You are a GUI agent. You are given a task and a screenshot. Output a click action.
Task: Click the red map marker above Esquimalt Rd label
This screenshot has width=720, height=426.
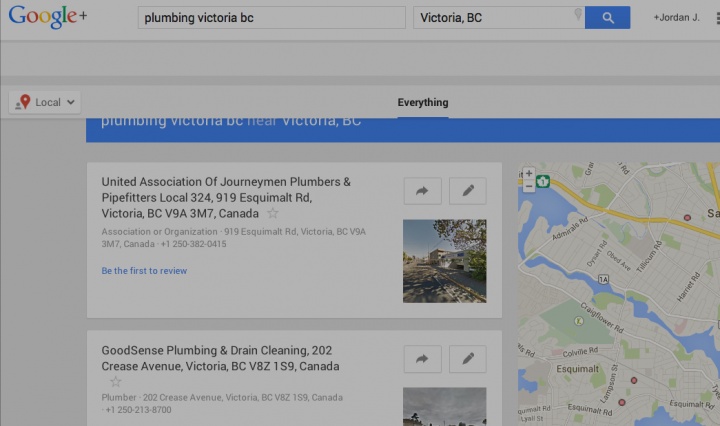(x=622, y=403)
